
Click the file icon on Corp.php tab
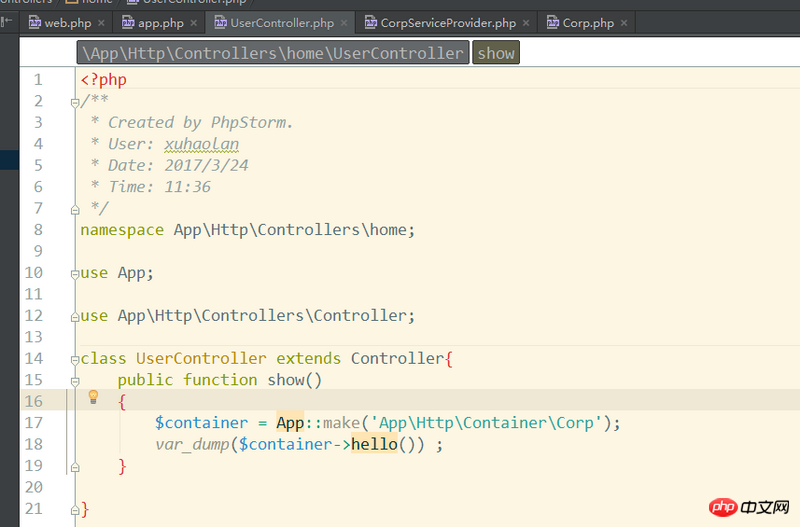pos(553,22)
